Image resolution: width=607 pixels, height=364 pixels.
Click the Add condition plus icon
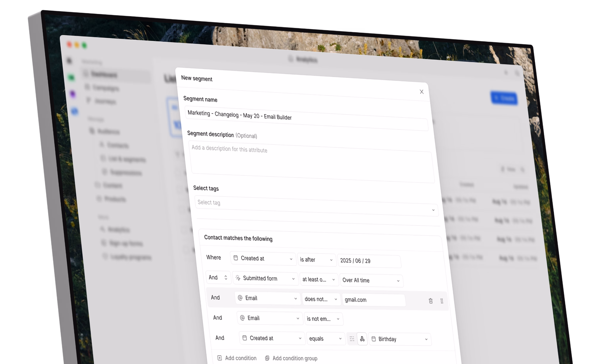(x=220, y=358)
